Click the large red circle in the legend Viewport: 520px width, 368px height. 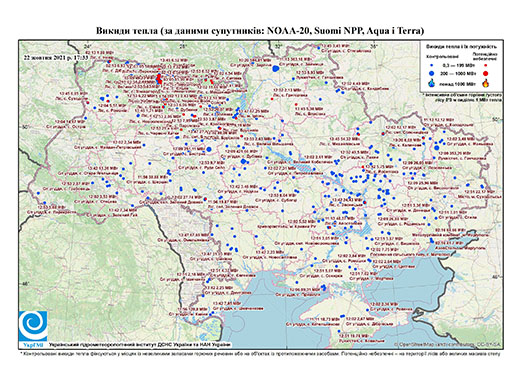pos(485,73)
